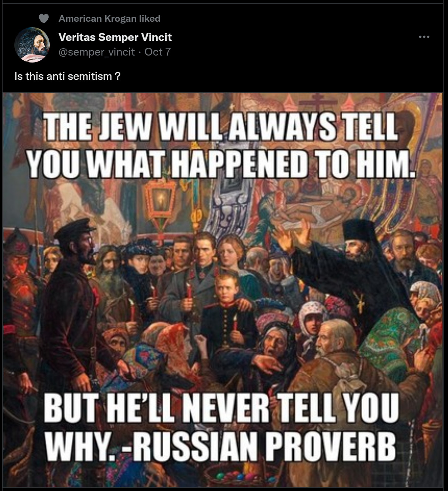Click the crucifixion icon painting in background
The height and width of the screenshot is (491, 448).
pyautogui.click(x=313, y=206)
